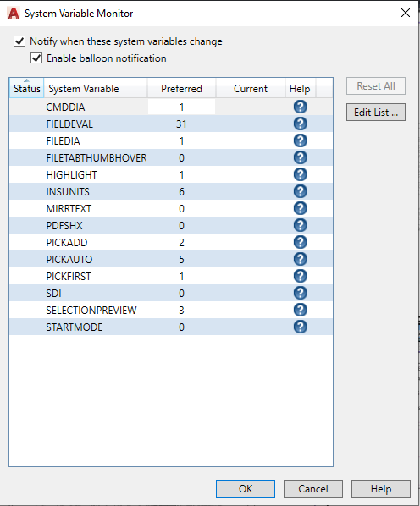The image size is (420, 506).
Task: Sort by the Current column header
Action: coord(251,88)
